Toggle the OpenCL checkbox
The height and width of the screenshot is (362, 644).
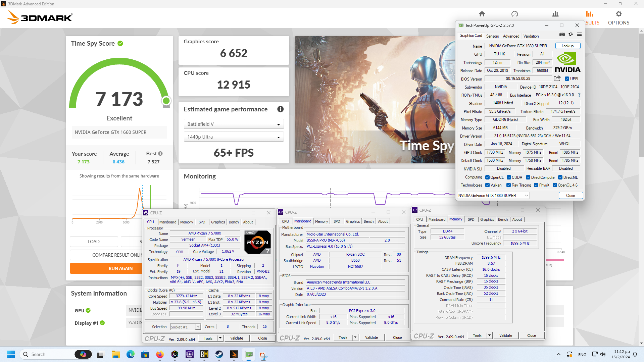pyautogui.click(x=487, y=177)
